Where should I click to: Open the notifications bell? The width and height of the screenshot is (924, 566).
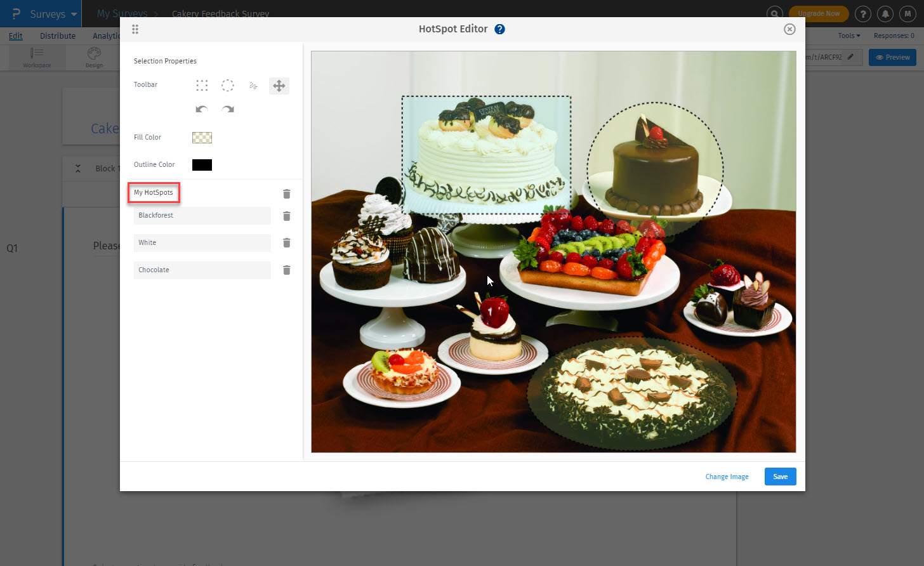(x=885, y=13)
